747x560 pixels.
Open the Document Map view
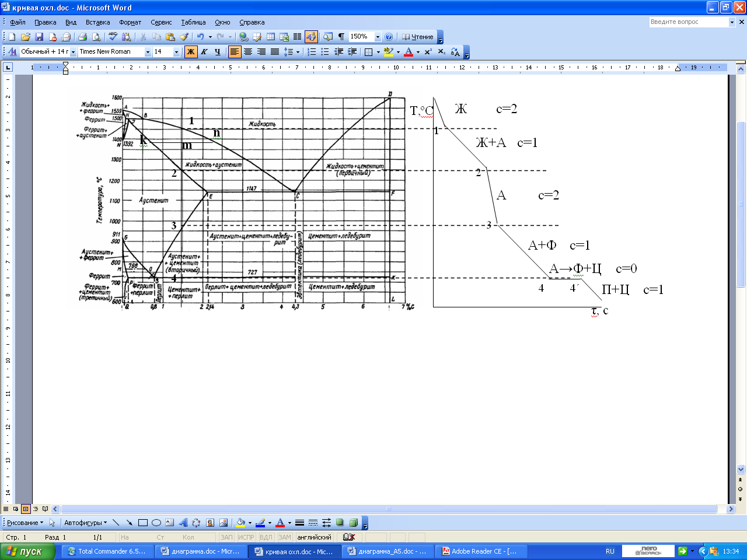(x=328, y=37)
